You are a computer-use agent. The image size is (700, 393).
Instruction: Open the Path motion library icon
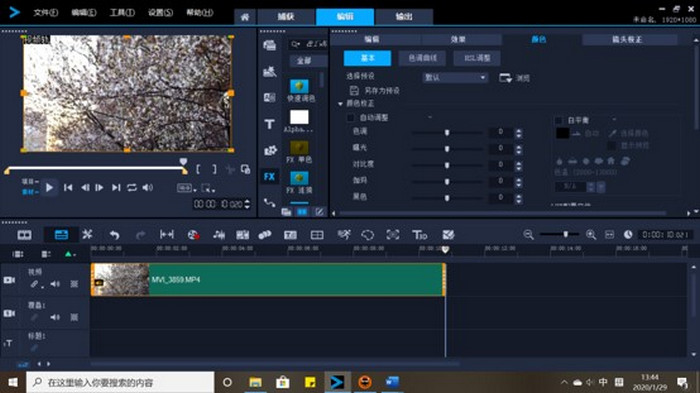270,202
